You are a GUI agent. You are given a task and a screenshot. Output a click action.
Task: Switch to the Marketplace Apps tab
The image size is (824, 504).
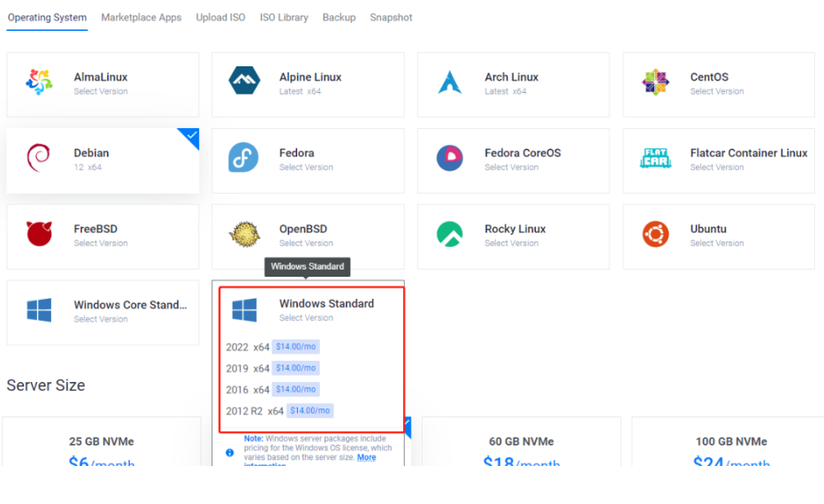pyautogui.click(x=141, y=18)
